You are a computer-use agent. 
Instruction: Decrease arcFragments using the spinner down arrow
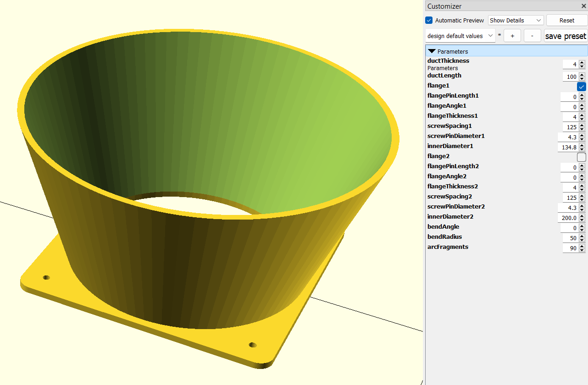(x=582, y=250)
